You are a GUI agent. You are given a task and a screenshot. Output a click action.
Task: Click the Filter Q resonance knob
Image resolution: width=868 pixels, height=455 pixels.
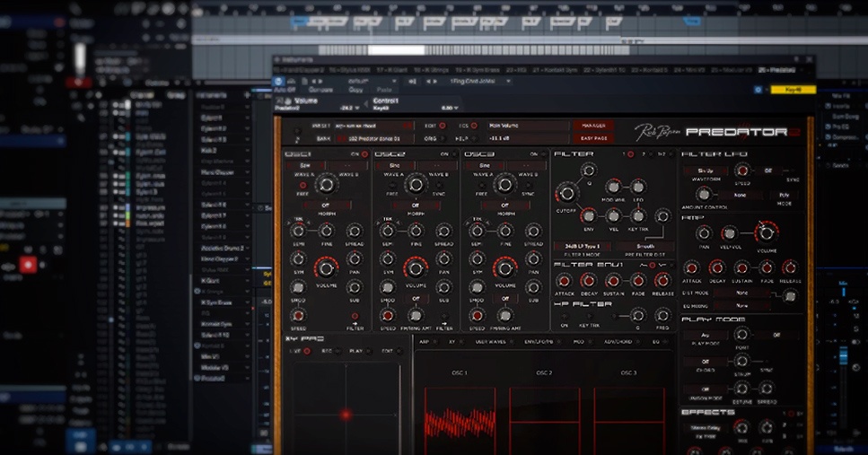[588, 172]
